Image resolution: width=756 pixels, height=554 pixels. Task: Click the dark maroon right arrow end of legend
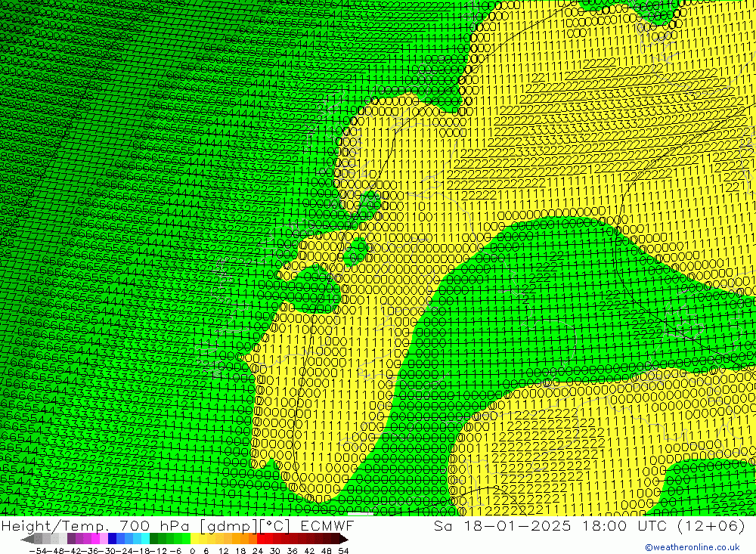(x=344, y=540)
